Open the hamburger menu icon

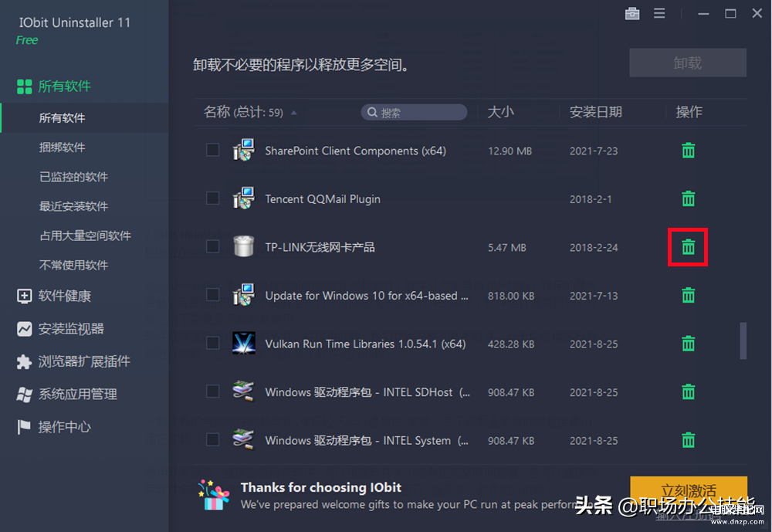click(659, 13)
